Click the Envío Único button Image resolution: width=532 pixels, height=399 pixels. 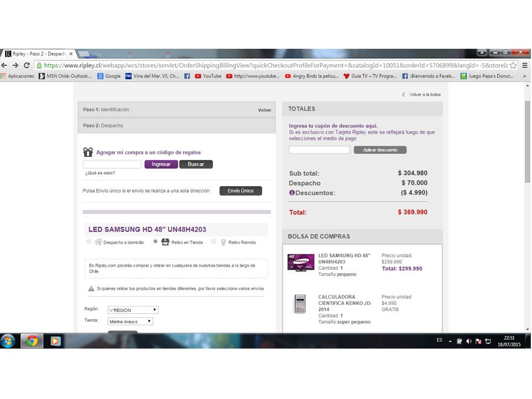pyautogui.click(x=241, y=191)
